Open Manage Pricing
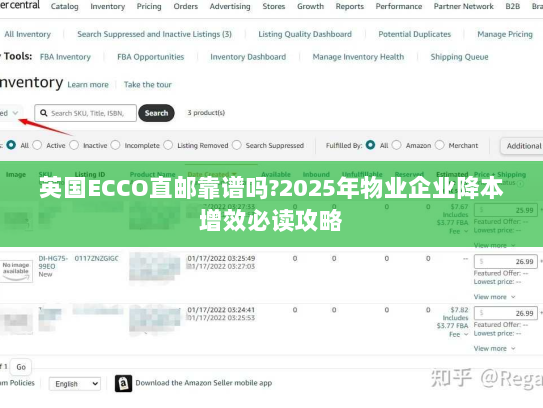543x408 pixels. coord(505,34)
